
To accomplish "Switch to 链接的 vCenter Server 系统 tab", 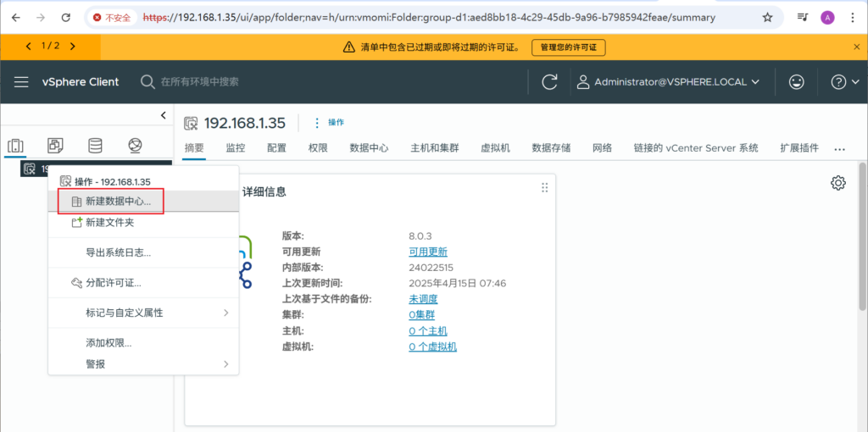I will click(x=696, y=147).
